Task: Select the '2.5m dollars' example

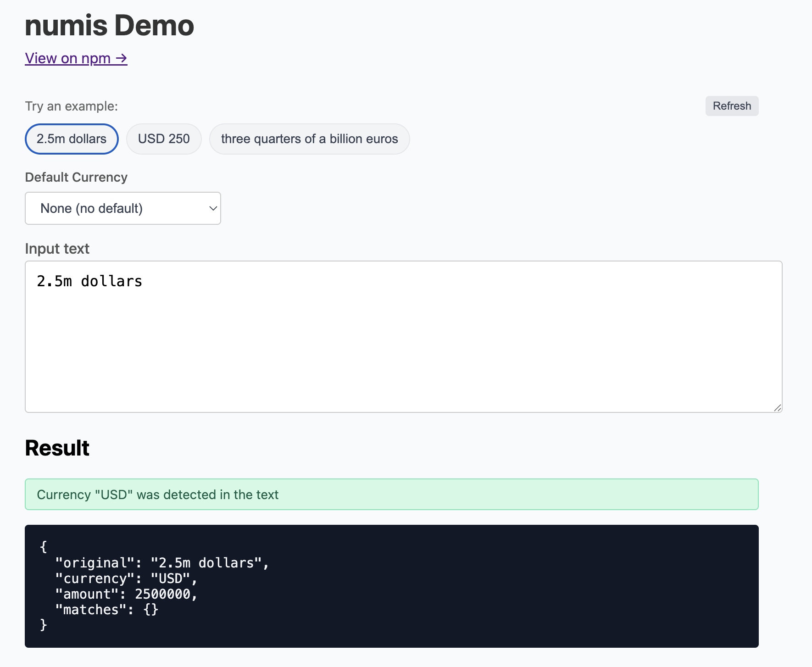Action: [71, 139]
